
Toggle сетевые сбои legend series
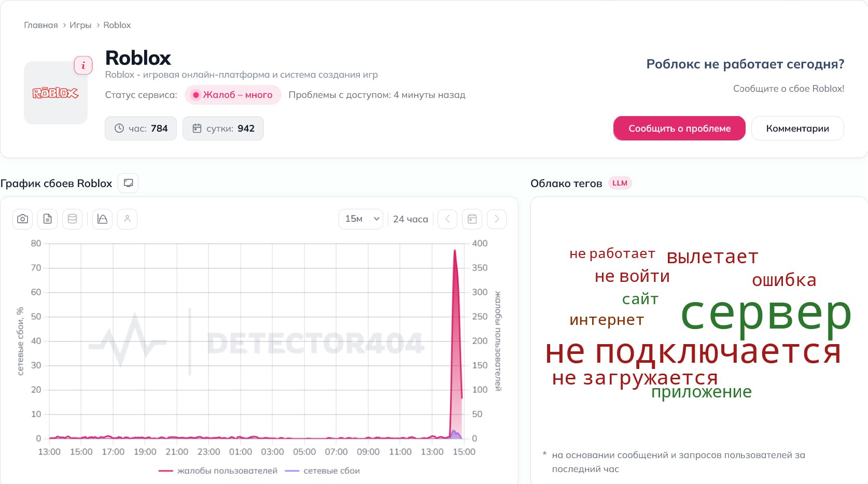click(x=322, y=471)
